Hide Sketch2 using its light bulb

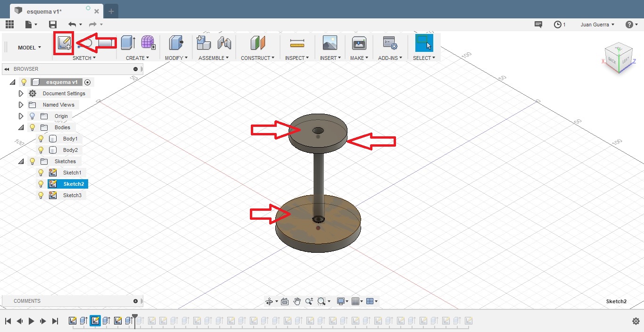[41, 184]
